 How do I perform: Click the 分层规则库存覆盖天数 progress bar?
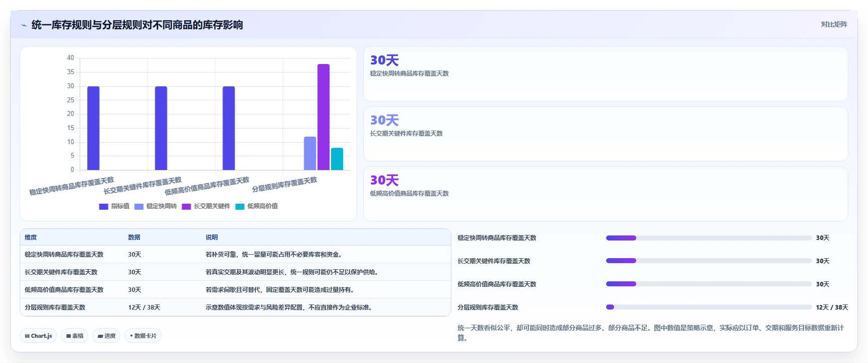pos(709,308)
